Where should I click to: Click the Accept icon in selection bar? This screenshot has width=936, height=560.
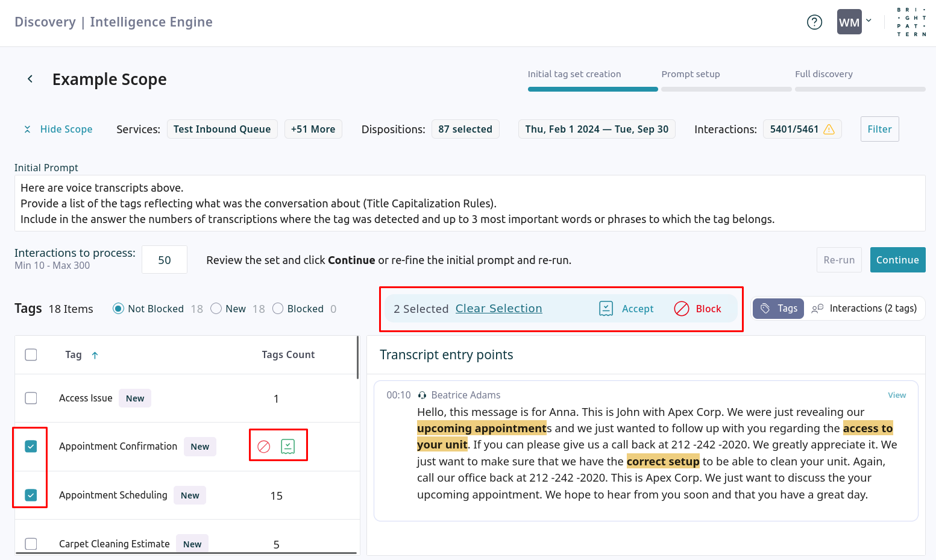point(606,309)
